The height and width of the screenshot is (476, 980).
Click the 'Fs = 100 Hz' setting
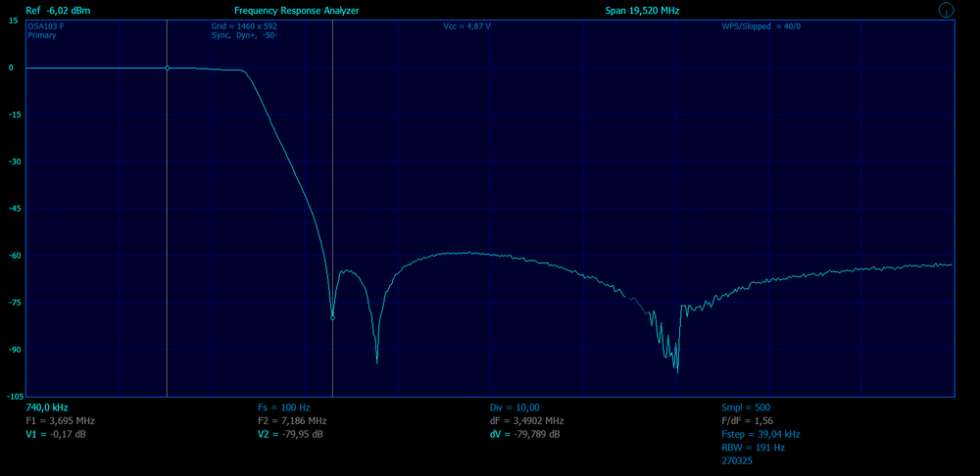(284, 407)
